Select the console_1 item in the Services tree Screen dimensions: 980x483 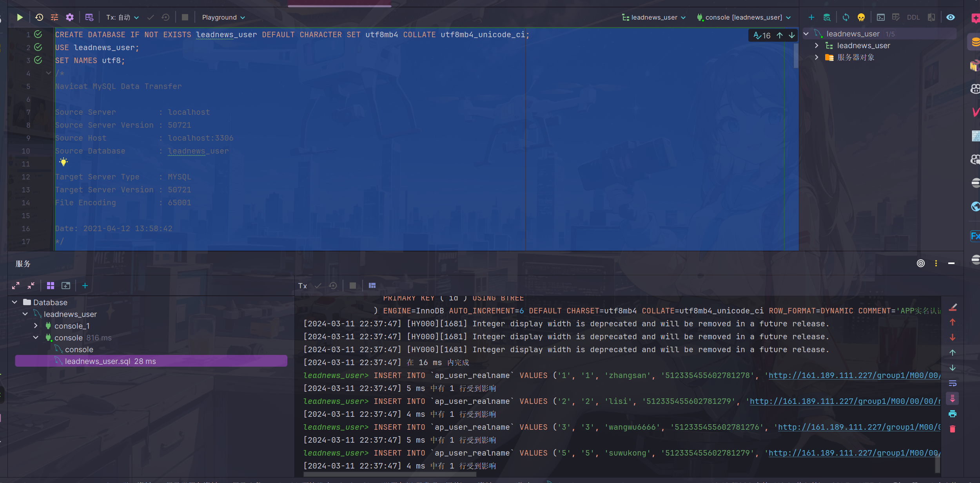pyautogui.click(x=72, y=326)
